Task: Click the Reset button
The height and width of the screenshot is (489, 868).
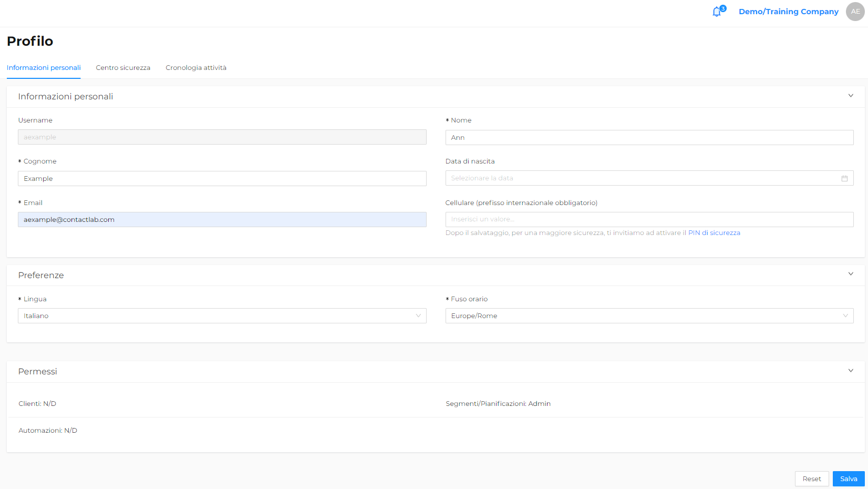Action: [x=812, y=478]
